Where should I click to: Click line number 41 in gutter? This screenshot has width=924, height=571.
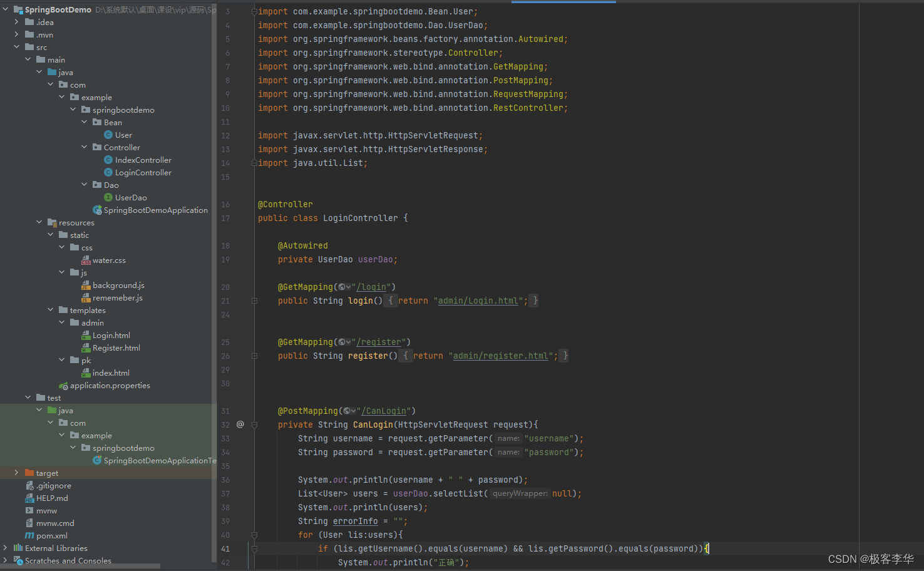[225, 548]
